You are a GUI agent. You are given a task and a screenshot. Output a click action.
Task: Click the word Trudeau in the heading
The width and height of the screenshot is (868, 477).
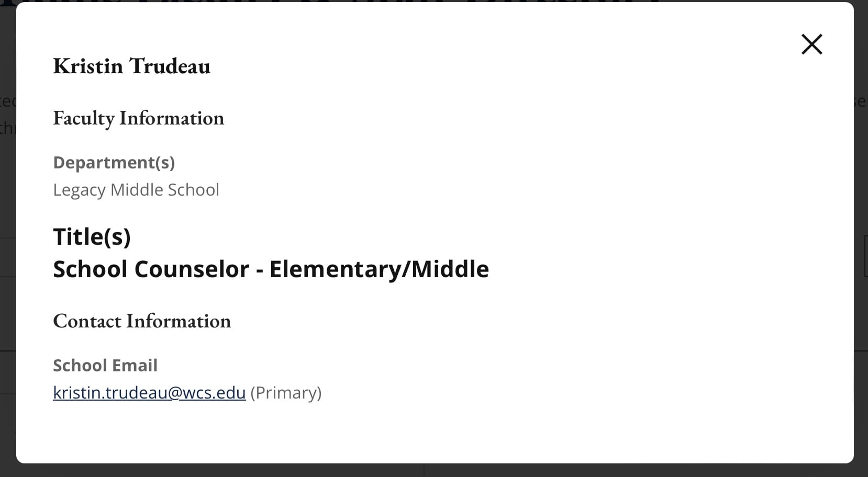170,66
